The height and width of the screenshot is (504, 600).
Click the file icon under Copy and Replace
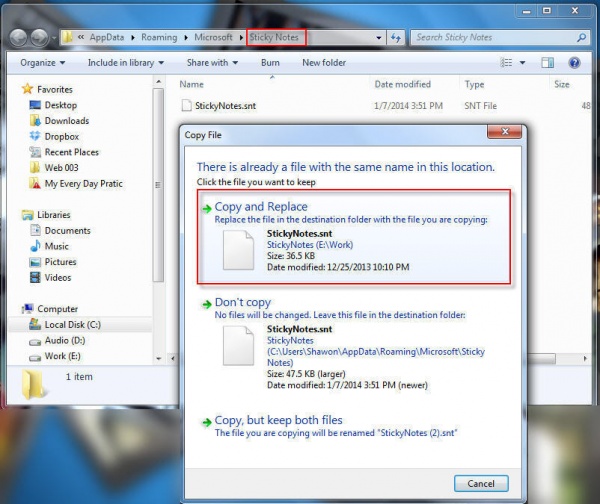238,250
